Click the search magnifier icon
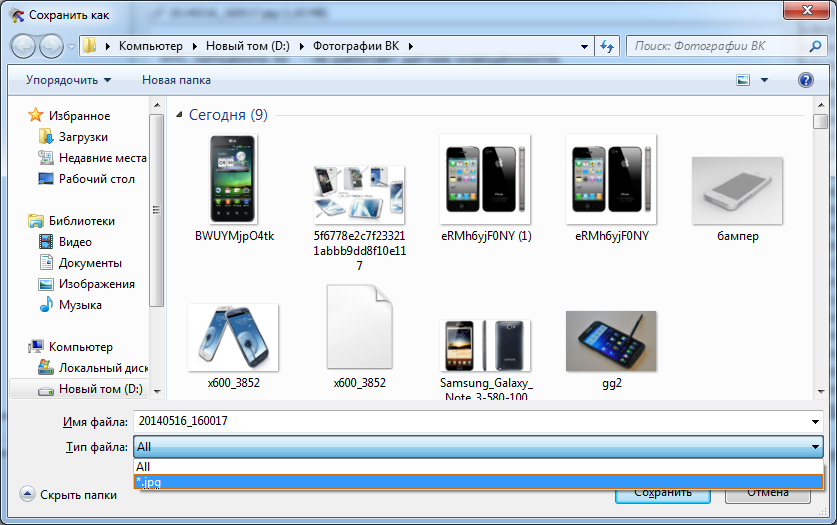This screenshot has height=525, width=837. pyautogui.click(x=814, y=46)
